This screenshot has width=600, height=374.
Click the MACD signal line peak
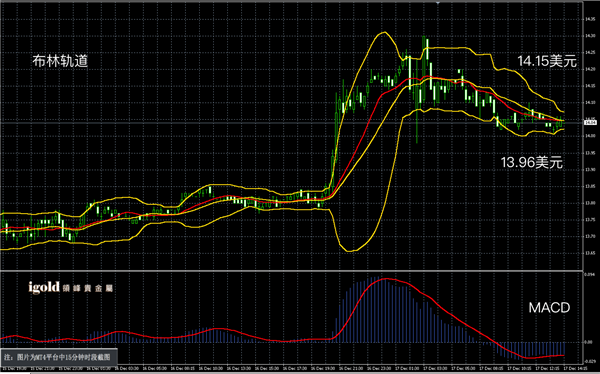pyautogui.click(x=385, y=279)
